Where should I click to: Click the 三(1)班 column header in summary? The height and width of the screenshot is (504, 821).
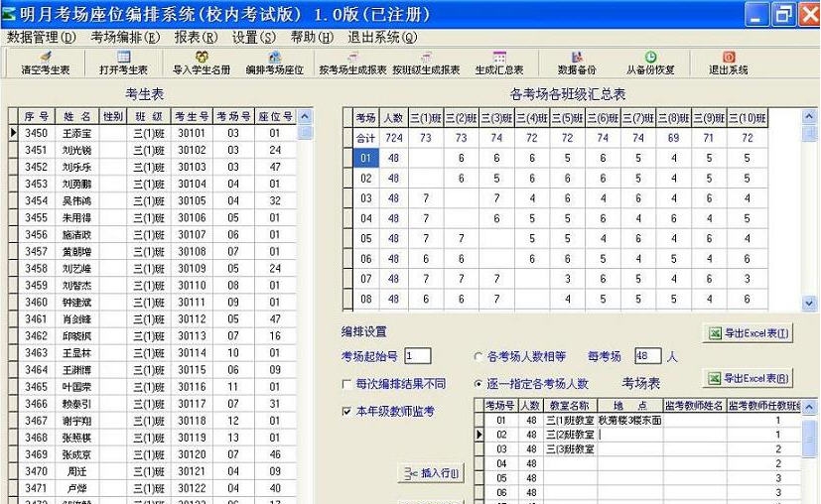tap(426, 118)
